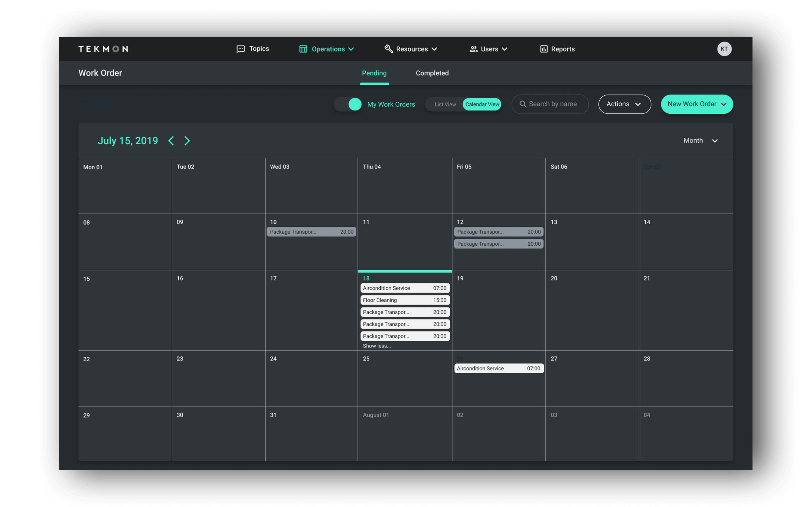
Task: Click the Operations grid icon in the navbar
Action: (x=303, y=49)
